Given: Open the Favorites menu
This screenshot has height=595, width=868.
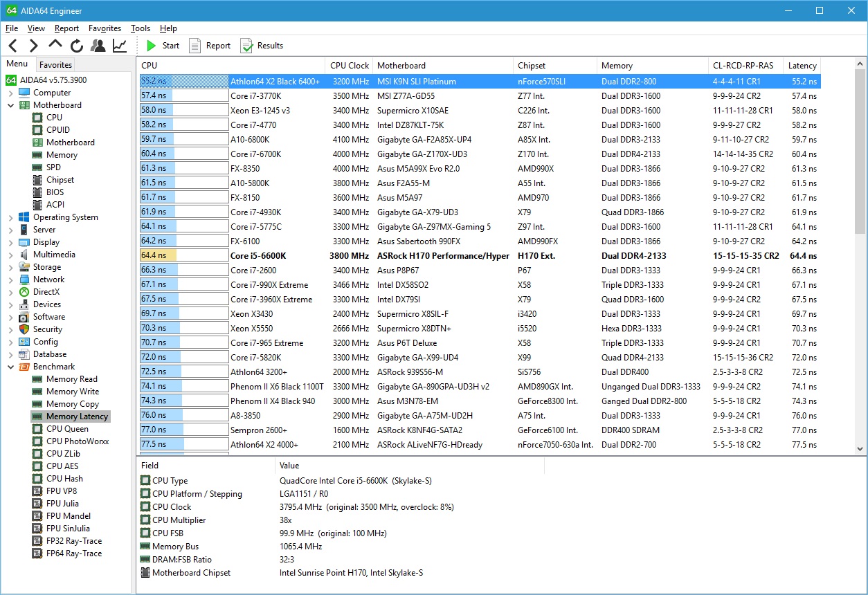Looking at the screenshot, I should click(x=105, y=28).
